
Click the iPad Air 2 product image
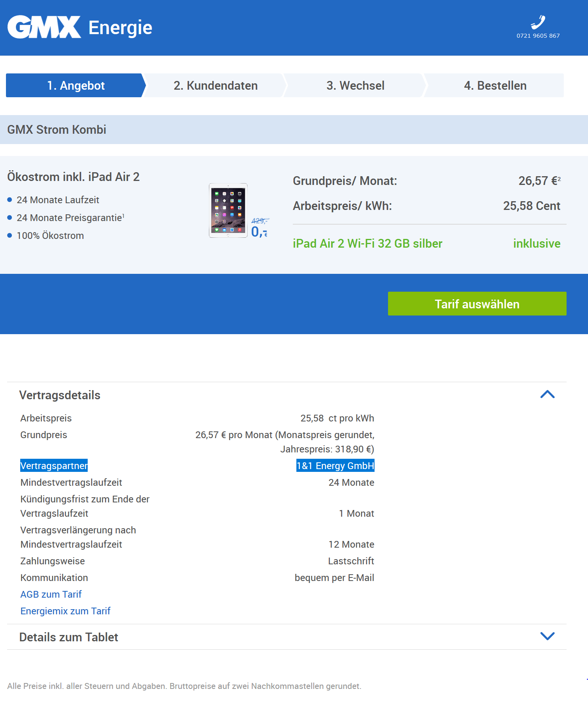[x=228, y=210]
